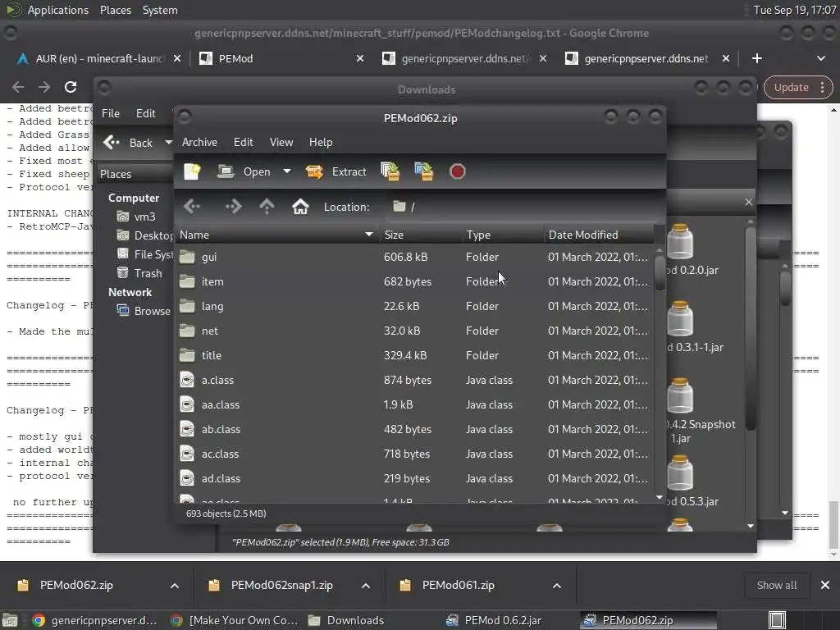Open vm3 in Places sidebar
The width and height of the screenshot is (840, 630).
click(137, 217)
